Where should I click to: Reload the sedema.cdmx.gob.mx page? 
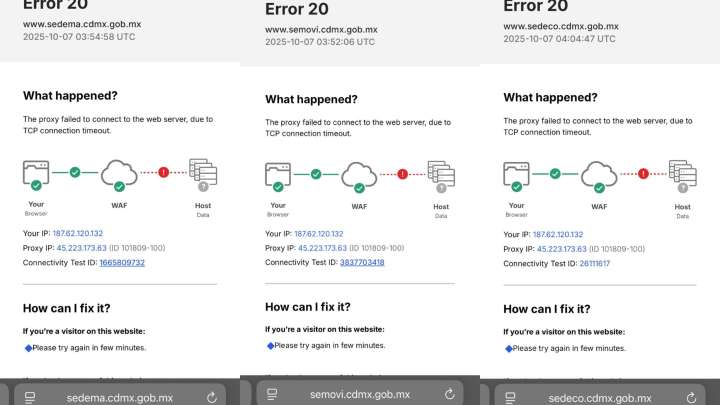(x=213, y=396)
